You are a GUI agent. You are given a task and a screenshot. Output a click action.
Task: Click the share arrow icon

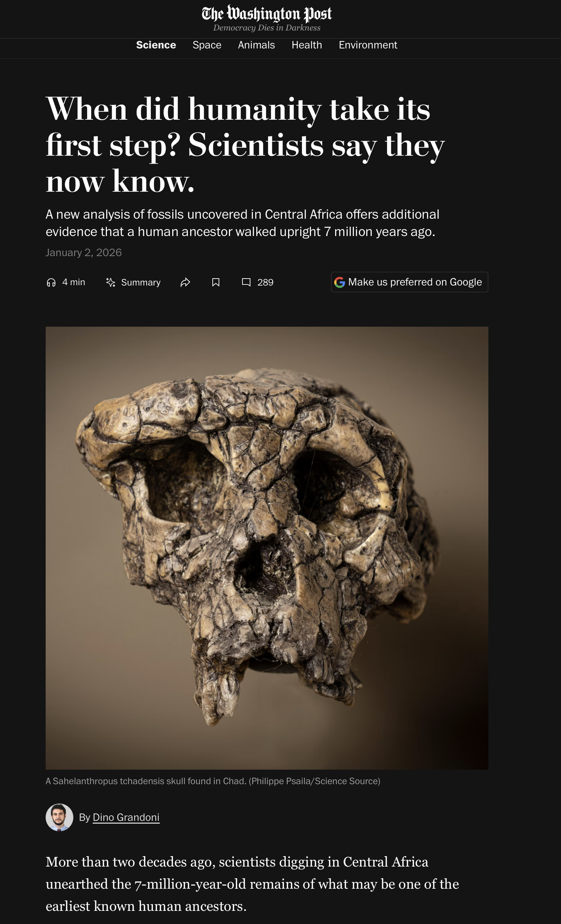click(185, 282)
